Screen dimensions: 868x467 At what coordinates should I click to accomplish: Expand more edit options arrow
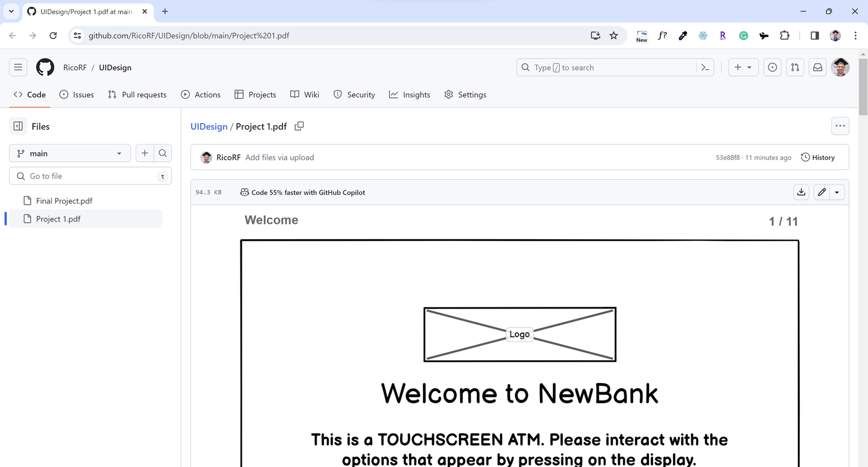837,192
